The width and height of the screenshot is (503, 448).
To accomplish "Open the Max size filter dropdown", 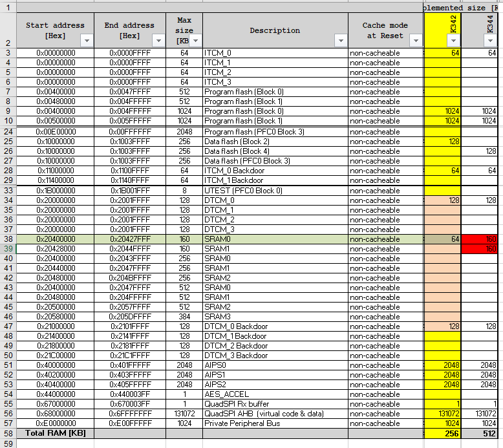I will 195,41.
